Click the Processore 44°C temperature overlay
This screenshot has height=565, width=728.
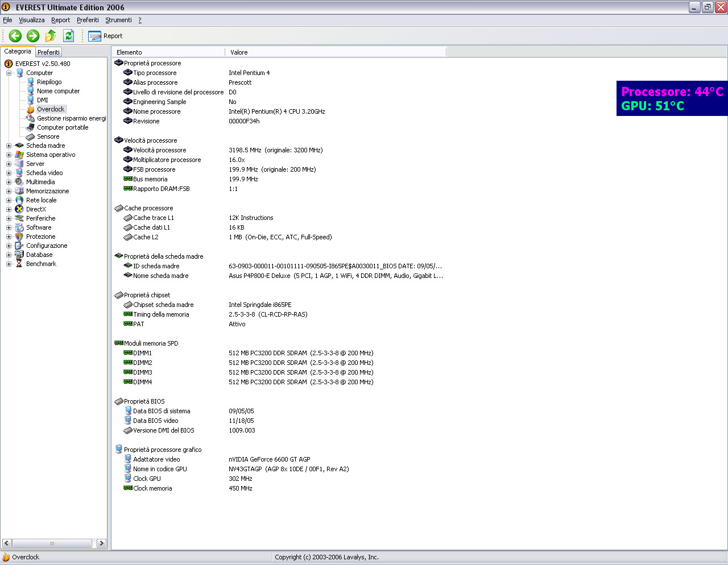[x=672, y=92]
